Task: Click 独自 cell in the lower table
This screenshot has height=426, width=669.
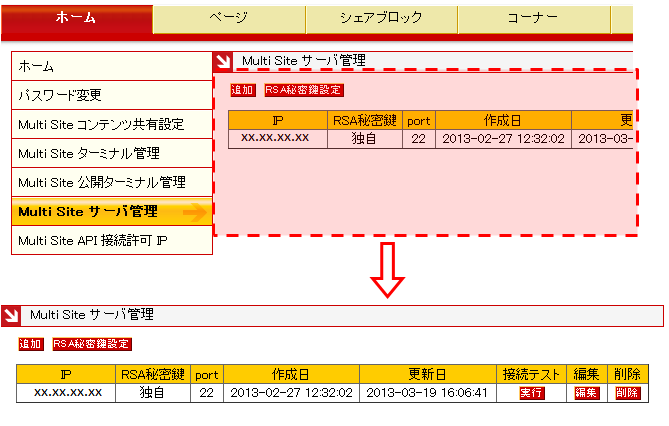Action: [153, 393]
